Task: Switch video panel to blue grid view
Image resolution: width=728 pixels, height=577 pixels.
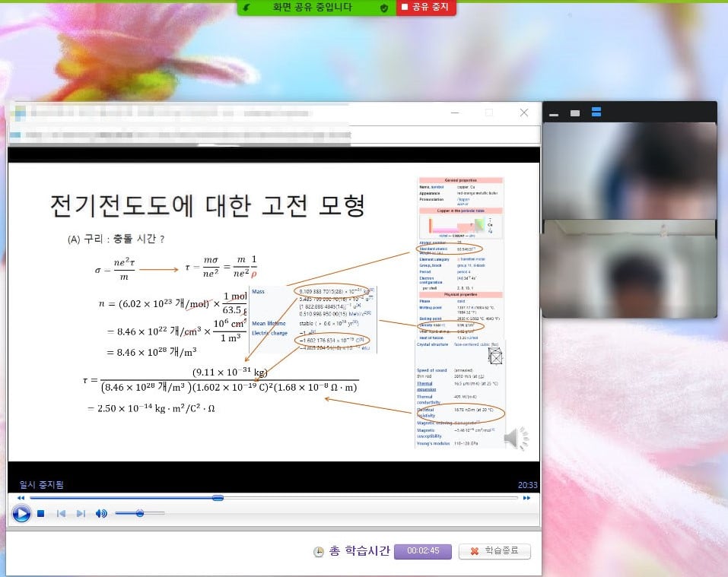Action: click(596, 113)
